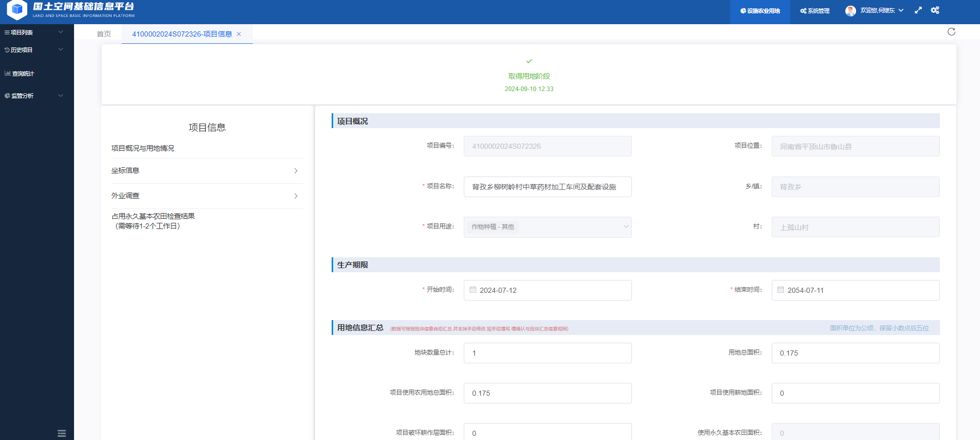This screenshot has width=980, height=440.
Task: Click the 2024-09-10 12:33 timestamp
Action: (529, 89)
